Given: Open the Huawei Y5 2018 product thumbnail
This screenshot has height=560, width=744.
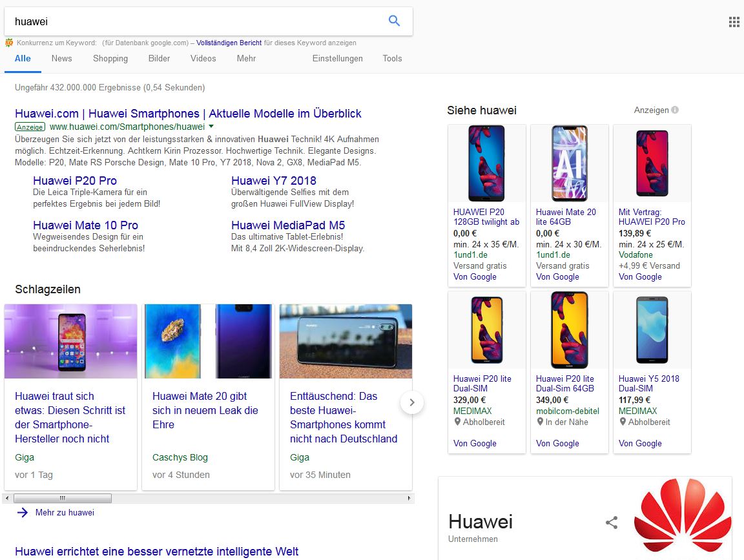Looking at the screenshot, I should click(652, 330).
